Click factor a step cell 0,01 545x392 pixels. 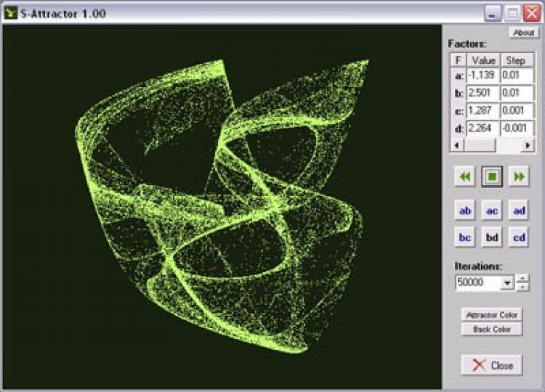coord(517,75)
